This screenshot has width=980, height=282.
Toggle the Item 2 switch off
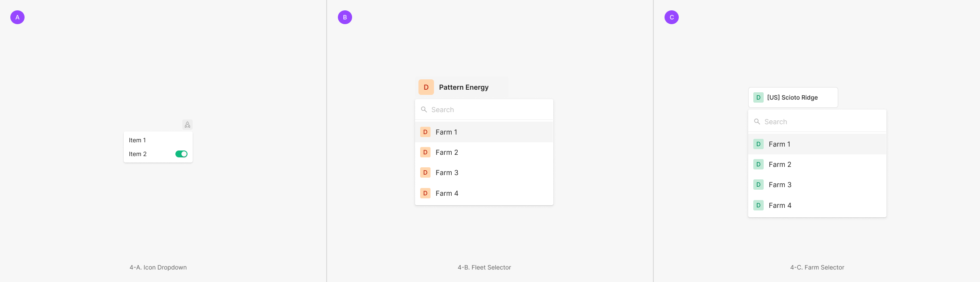pyautogui.click(x=181, y=154)
